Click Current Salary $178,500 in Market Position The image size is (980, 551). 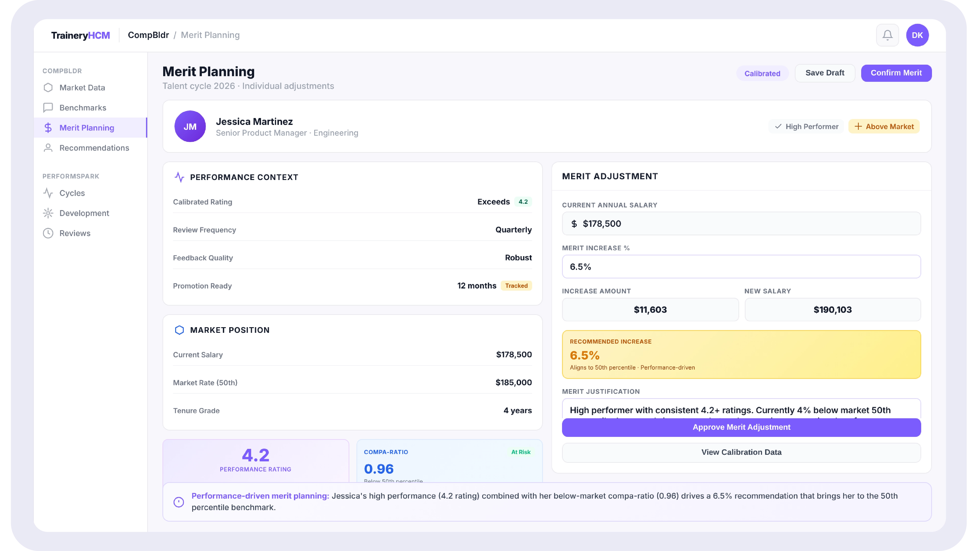coord(514,354)
